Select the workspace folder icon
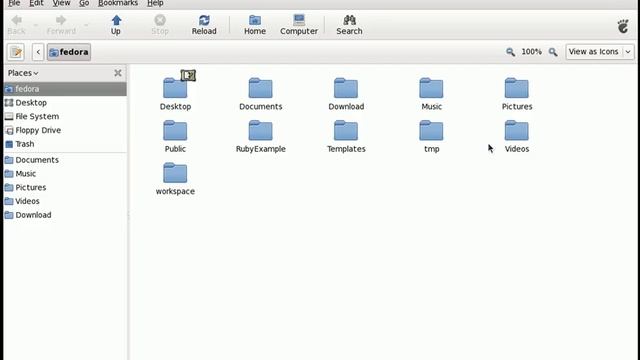640x360 pixels. 175,173
